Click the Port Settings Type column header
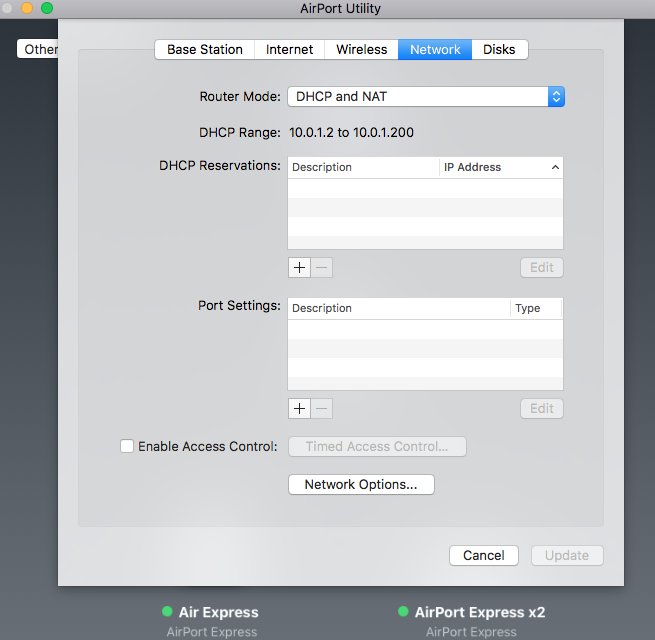Image resolution: width=655 pixels, height=640 pixels. pyautogui.click(x=536, y=308)
